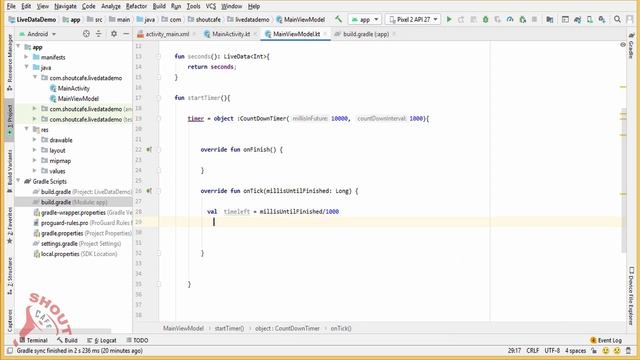The height and width of the screenshot is (360, 640).
Task: Toggle the Event Log tool window
Action: [606, 340]
